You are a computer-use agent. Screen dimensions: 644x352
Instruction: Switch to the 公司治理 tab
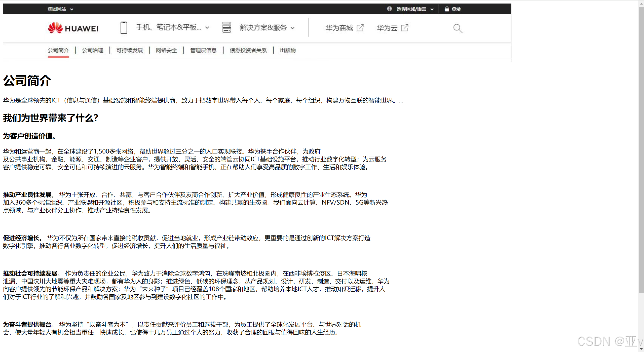(92, 50)
